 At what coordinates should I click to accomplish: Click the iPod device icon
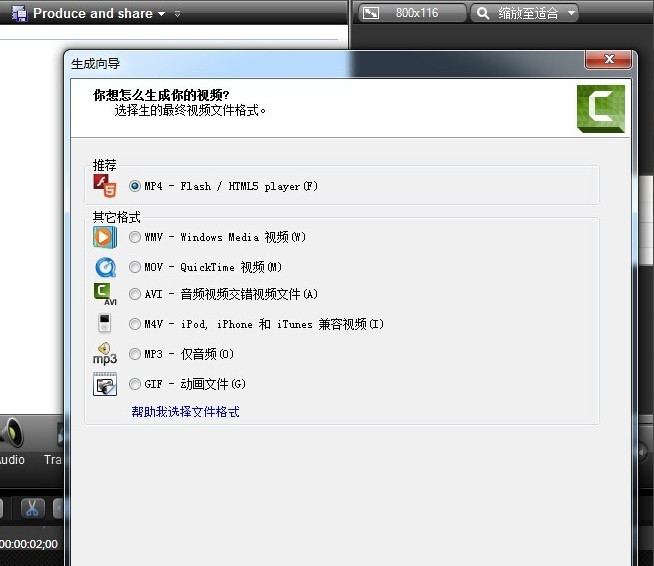tap(104, 323)
